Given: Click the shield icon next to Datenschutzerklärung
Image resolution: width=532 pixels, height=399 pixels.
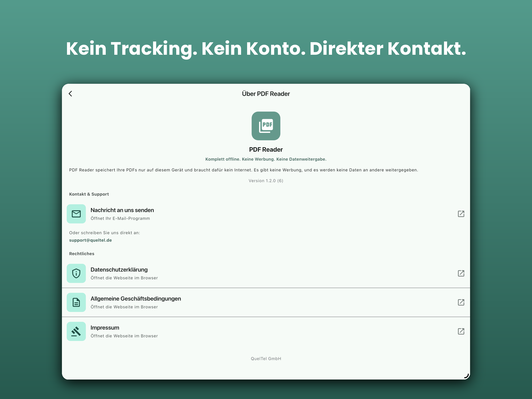Looking at the screenshot, I should pyautogui.click(x=76, y=273).
